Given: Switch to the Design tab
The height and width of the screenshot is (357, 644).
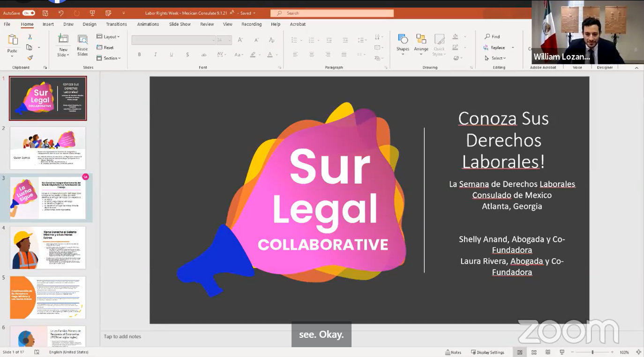Looking at the screenshot, I should click(x=90, y=24).
